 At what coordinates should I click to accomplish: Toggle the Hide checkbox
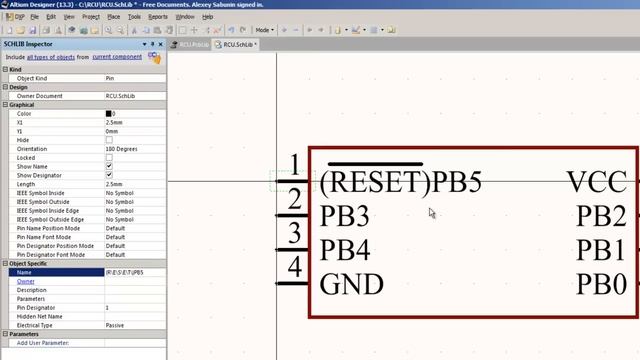109,140
